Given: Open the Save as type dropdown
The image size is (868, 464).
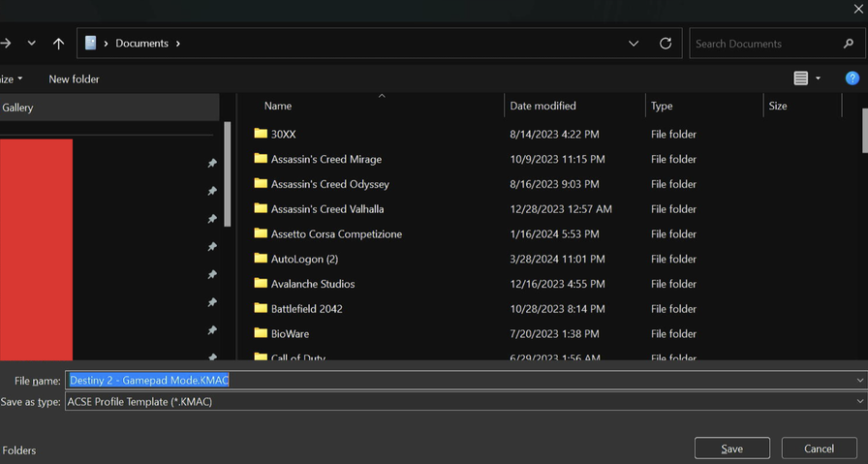Looking at the screenshot, I should pos(859,402).
